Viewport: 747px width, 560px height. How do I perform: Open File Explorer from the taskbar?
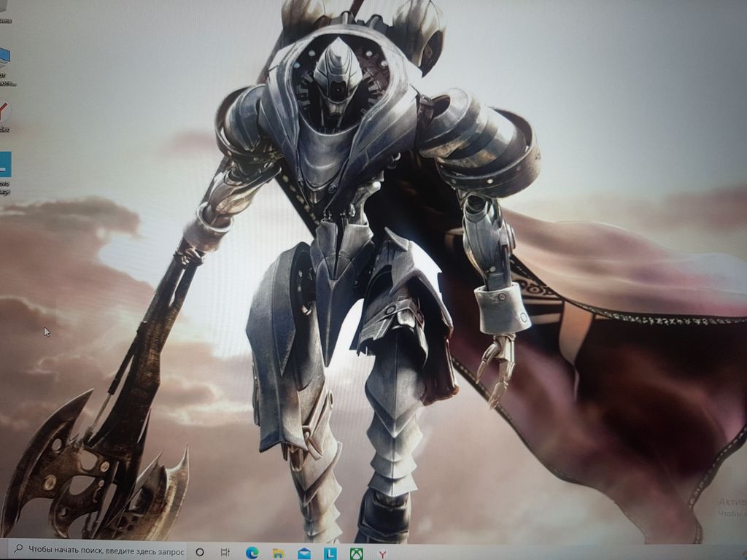pyautogui.click(x=278, y=553)
